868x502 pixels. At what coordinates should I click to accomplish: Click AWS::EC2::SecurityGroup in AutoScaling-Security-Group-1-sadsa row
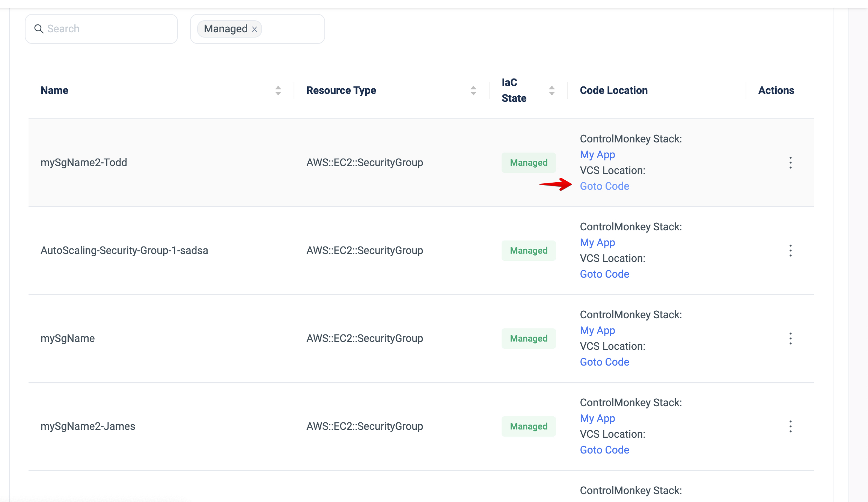[365, 251]
